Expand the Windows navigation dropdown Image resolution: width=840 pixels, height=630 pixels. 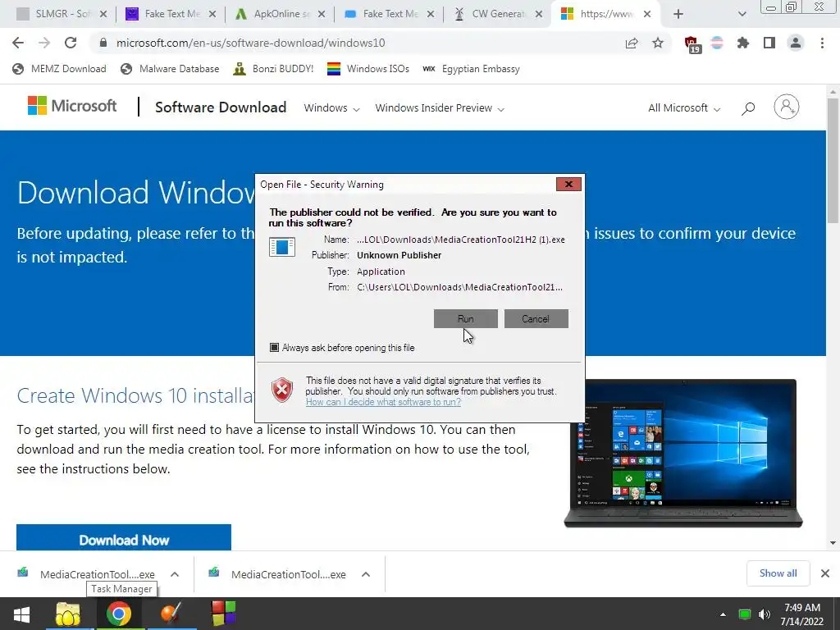(x=331, y=107)
